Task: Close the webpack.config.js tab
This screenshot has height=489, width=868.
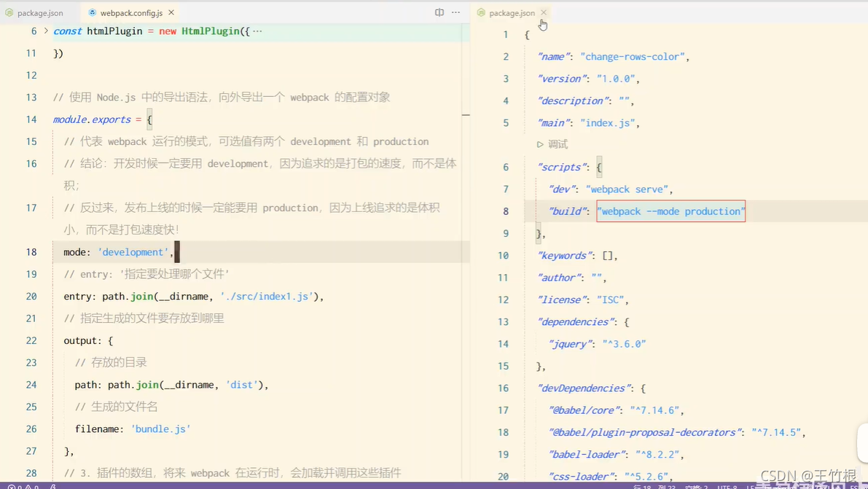Action: click(x=171, y=13)
